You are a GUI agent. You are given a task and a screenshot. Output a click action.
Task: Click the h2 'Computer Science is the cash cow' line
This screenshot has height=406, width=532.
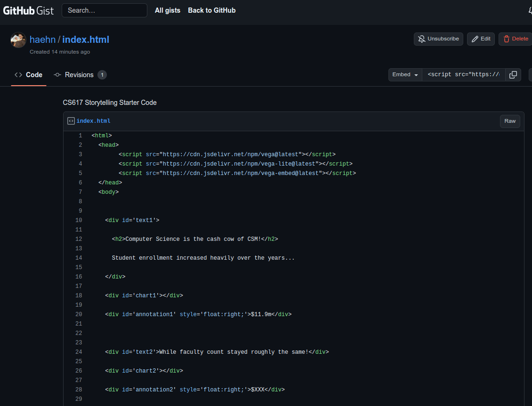coord(195,239)
